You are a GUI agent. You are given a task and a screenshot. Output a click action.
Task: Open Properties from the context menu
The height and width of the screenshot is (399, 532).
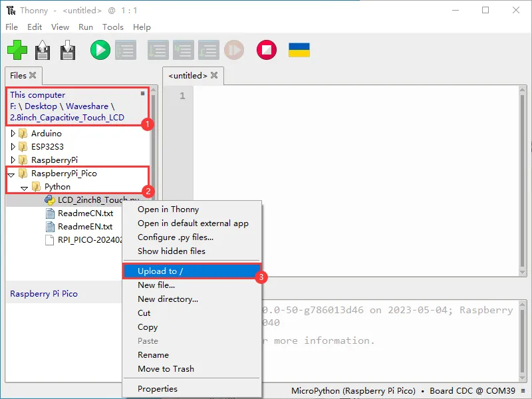[x=192, y=389]
